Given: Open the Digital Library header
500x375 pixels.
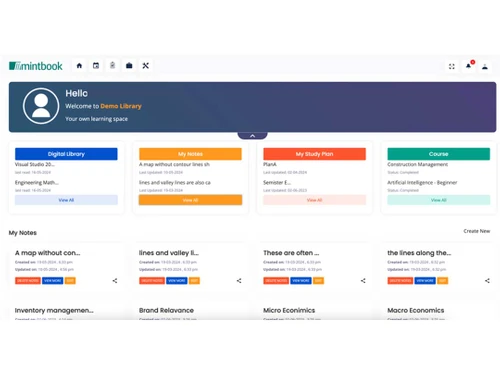Looking at the screenshot, I should [x=66, y=154].
